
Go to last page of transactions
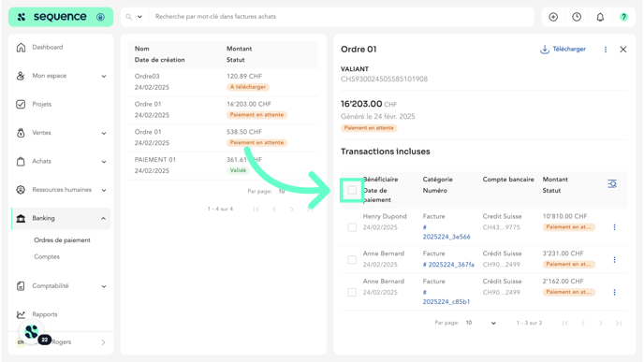619,324
